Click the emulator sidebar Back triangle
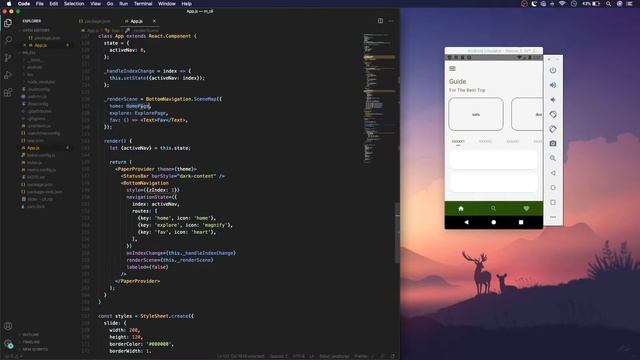The width and height of the screenshot is (640, 360). click(x=553, y=173)
